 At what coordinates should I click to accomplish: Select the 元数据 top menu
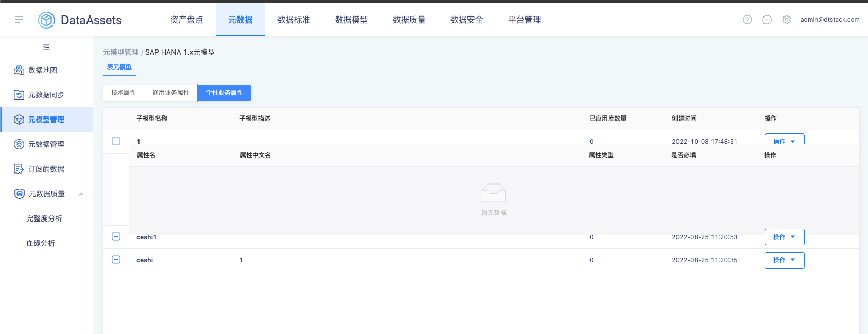[240, 20]
